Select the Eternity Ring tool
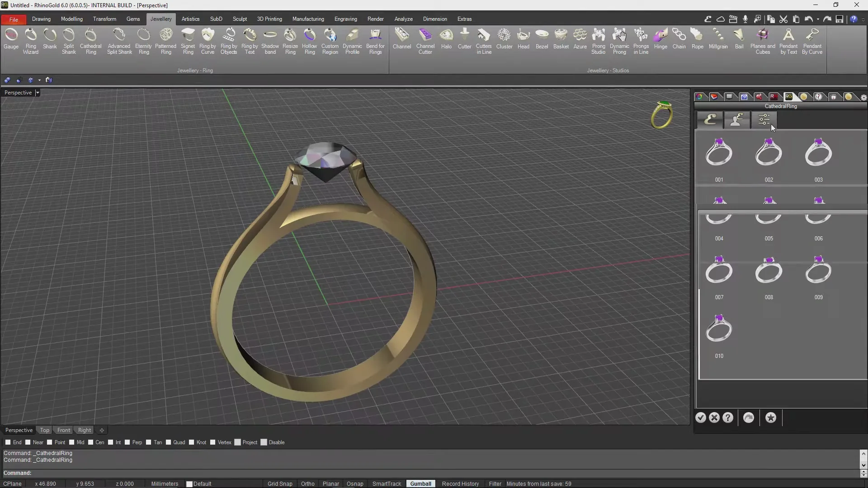 point(144,41)
